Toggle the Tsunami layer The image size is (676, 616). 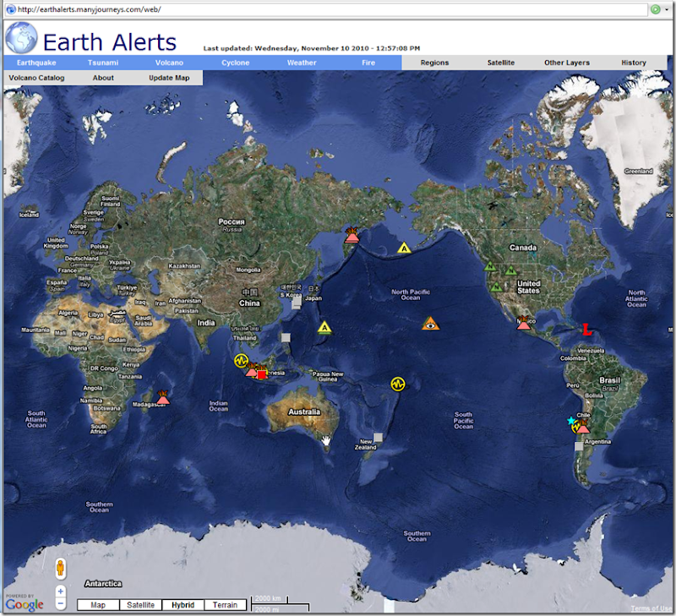[x=103, y=63]
